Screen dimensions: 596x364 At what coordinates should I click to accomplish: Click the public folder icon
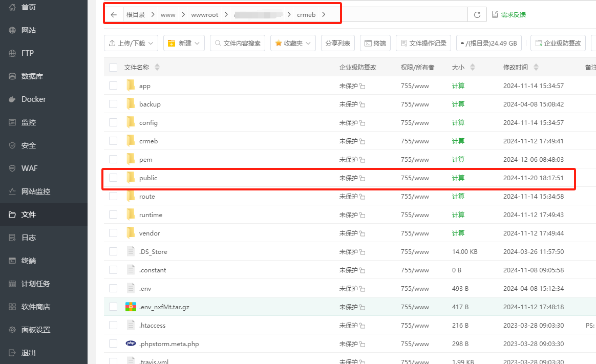(x=131, y=178)
